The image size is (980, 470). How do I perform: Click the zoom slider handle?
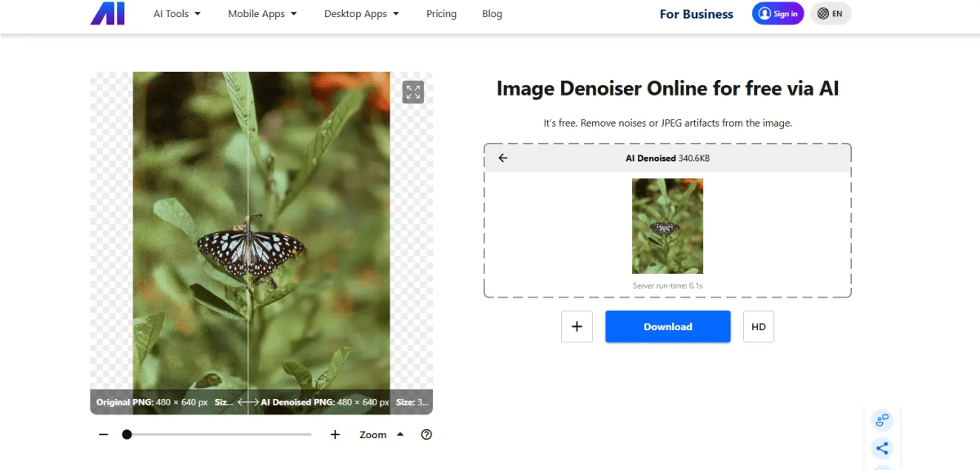127,435
